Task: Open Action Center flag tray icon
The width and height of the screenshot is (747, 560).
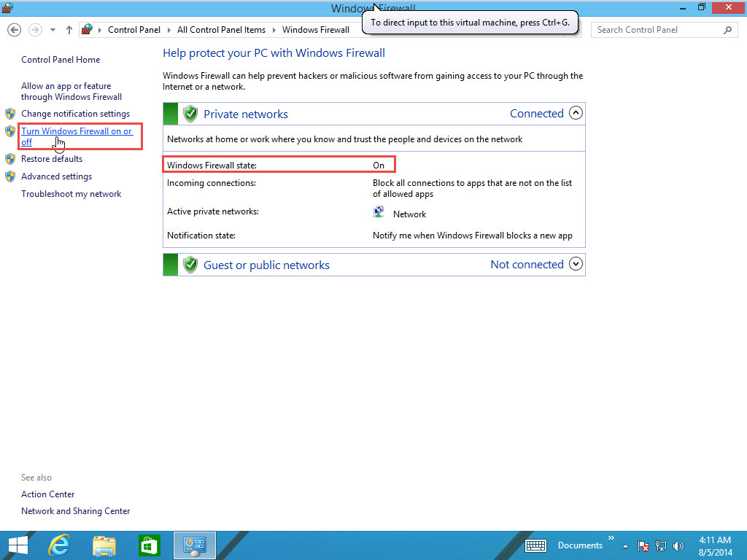Action: 643,545
